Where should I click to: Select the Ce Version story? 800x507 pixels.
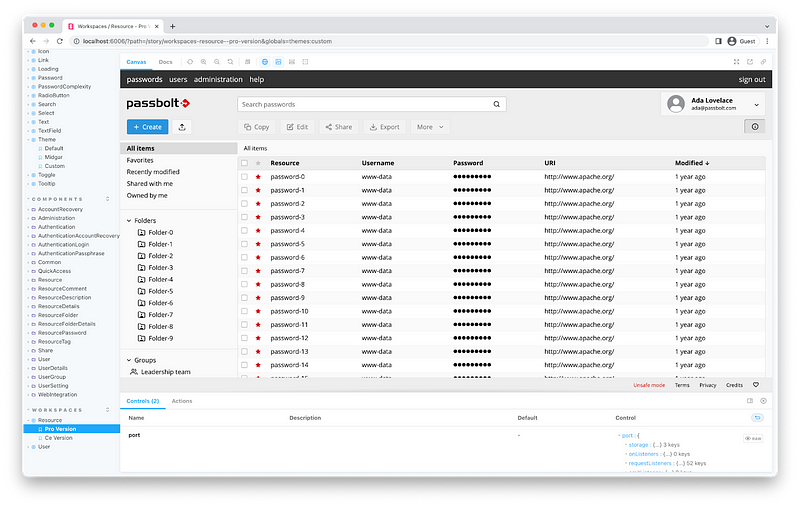tap(58, 438)
